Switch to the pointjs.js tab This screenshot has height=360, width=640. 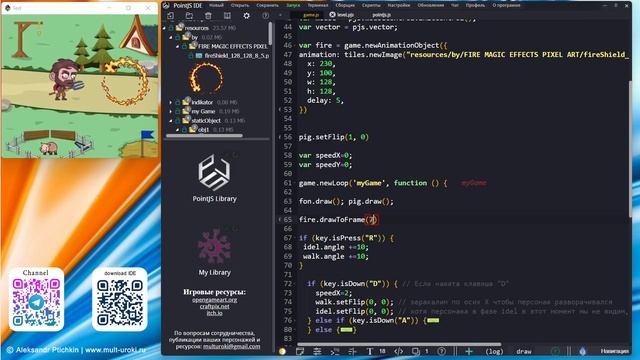coord(382,15)
